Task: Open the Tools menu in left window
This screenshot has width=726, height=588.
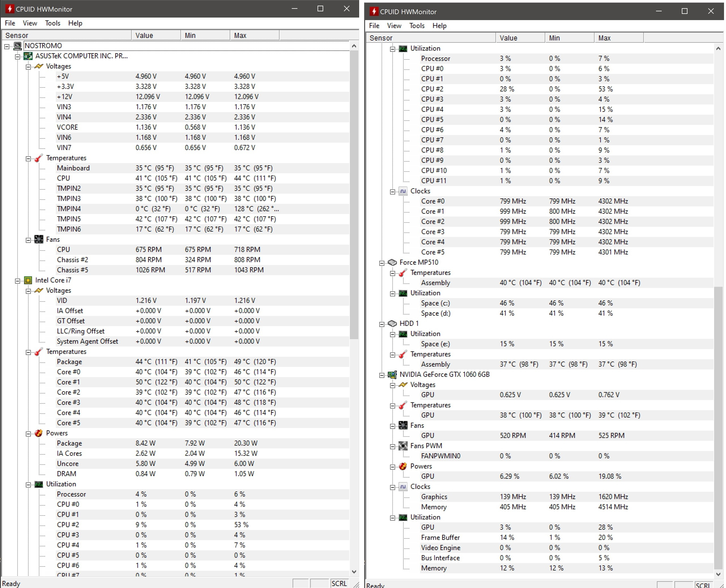Action: 52,23
